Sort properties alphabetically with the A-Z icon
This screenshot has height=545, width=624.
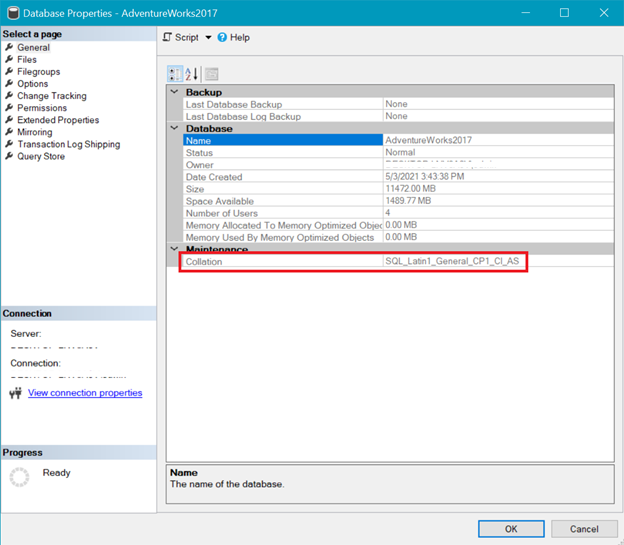click(x=191, y=74)
